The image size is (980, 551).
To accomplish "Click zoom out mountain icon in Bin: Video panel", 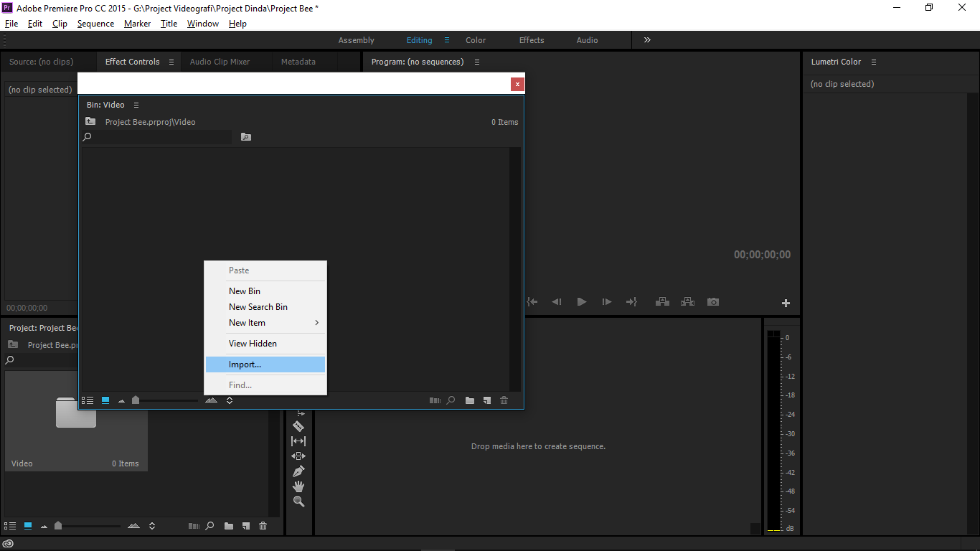I will tap(121, 401).
